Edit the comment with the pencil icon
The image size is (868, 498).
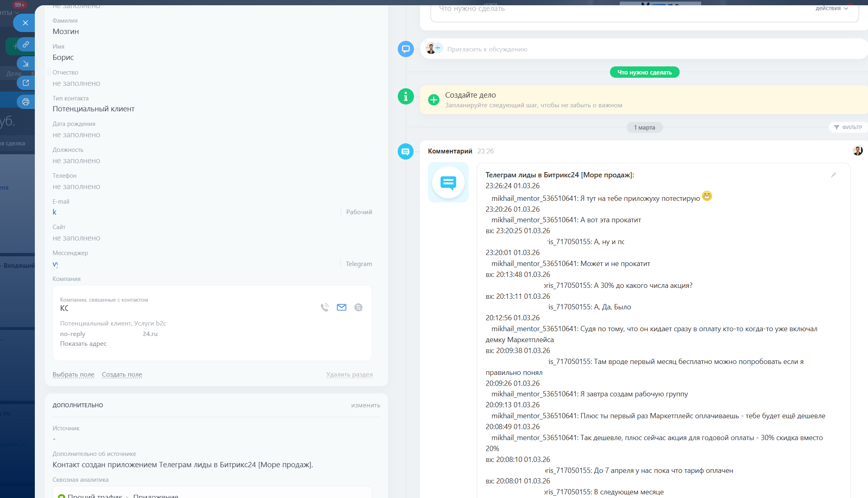point(834,175)
